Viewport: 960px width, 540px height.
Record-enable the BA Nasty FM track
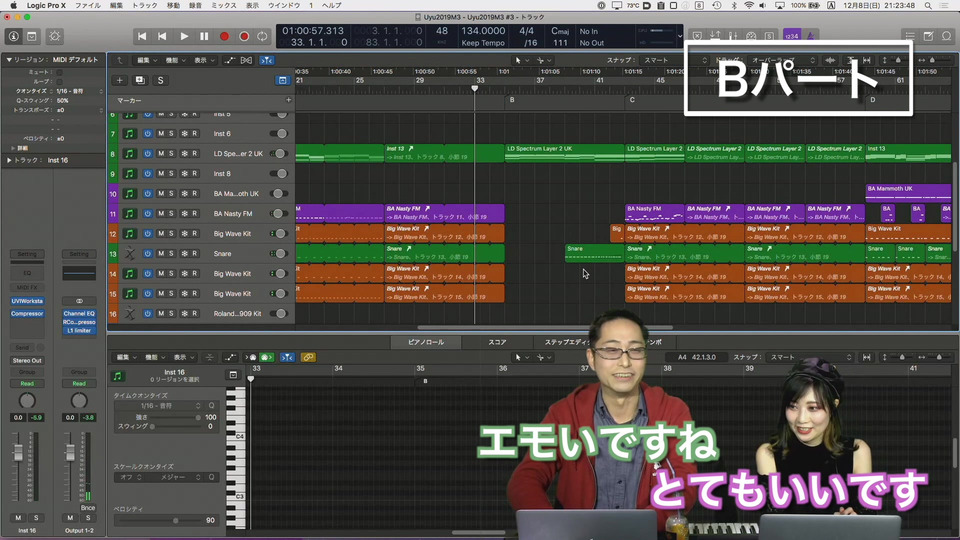tap(195, 214)
